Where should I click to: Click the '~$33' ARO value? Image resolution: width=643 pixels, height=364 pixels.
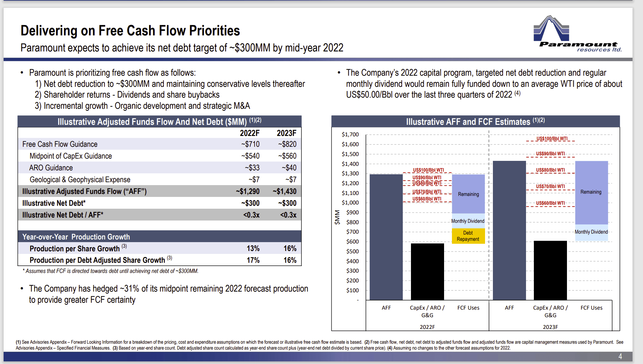pos(252,168)
